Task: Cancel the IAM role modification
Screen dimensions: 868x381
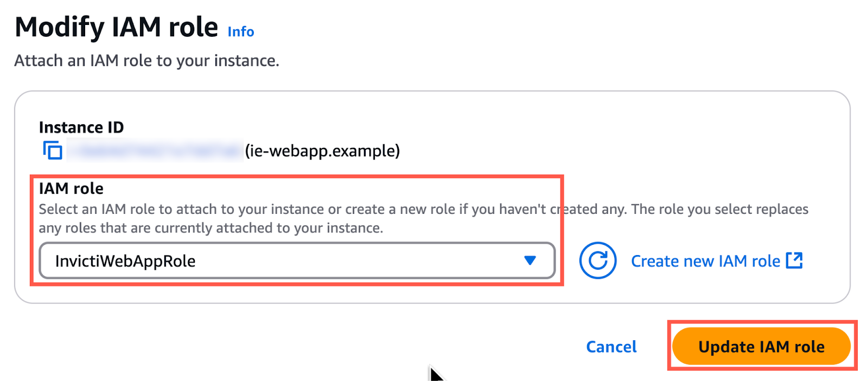Action: (611, 347)
